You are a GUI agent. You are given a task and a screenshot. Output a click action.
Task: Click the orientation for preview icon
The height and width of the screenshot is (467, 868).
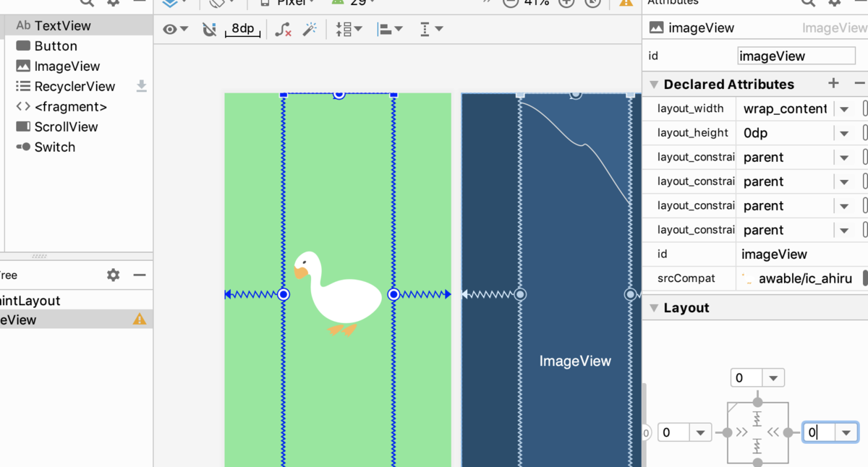pyautogui.click(x=220, y=3)
